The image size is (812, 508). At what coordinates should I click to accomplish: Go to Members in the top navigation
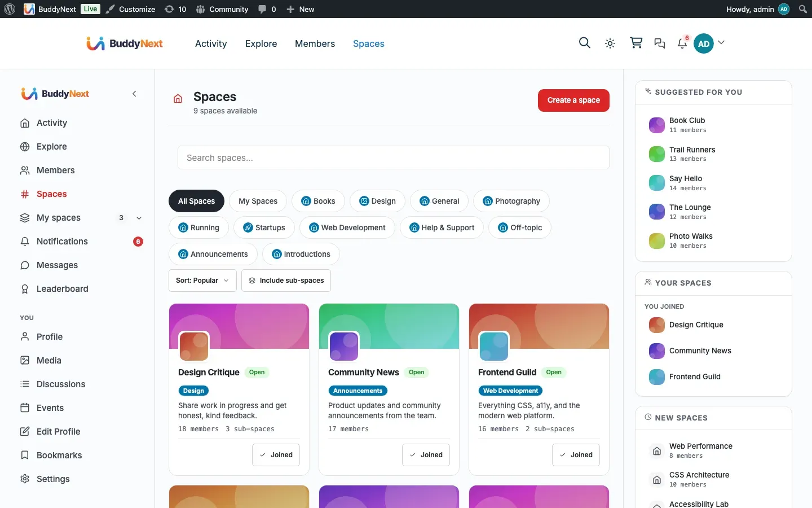click(x=315, y=43)
